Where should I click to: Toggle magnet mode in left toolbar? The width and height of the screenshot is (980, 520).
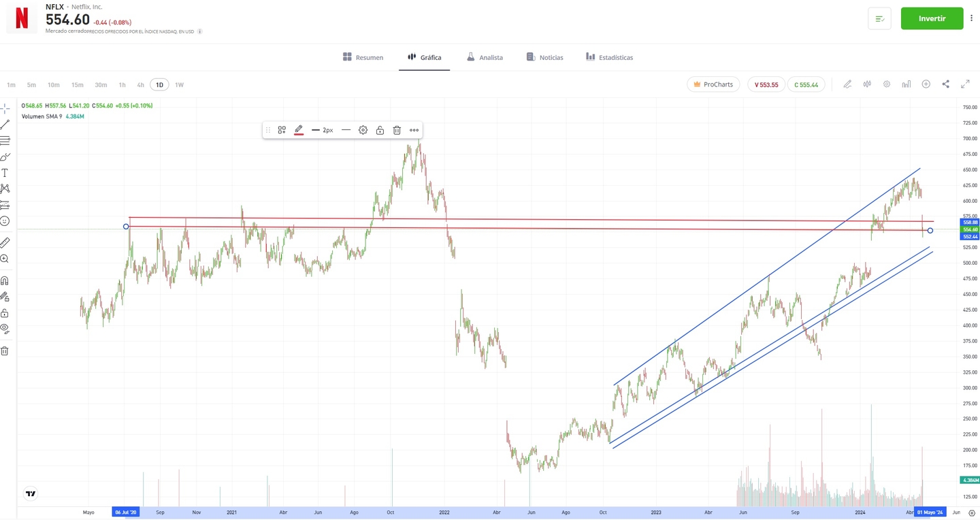coord(5,280)
